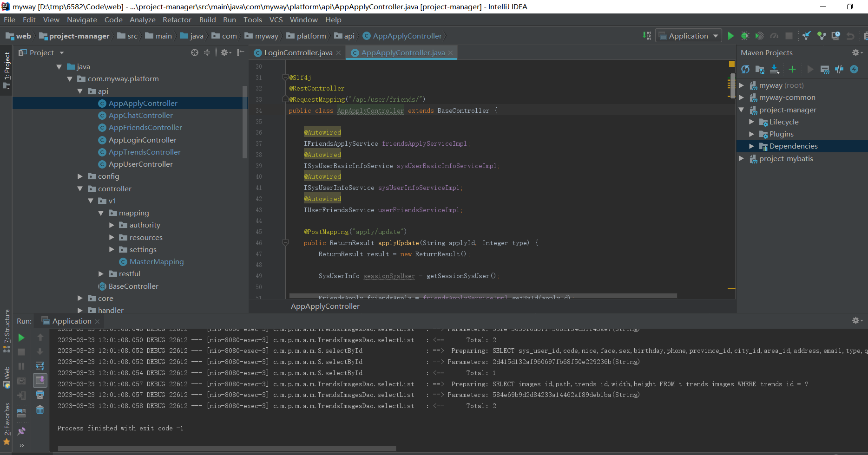Image resolution: width=868 pixels, height=455 pixels.
Task: Click the VCS Update Project icon
Action: coord(807,36)
